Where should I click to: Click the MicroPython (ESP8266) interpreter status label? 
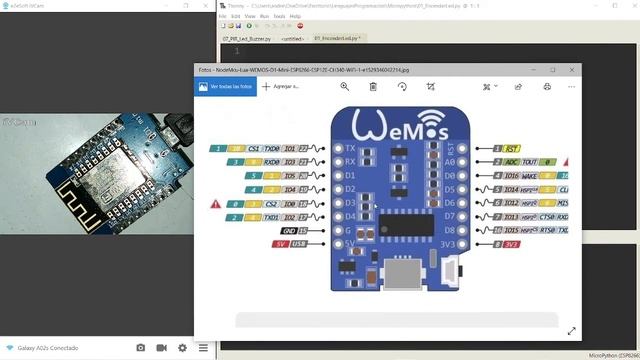pyautogui.click(x=614, y=356)
